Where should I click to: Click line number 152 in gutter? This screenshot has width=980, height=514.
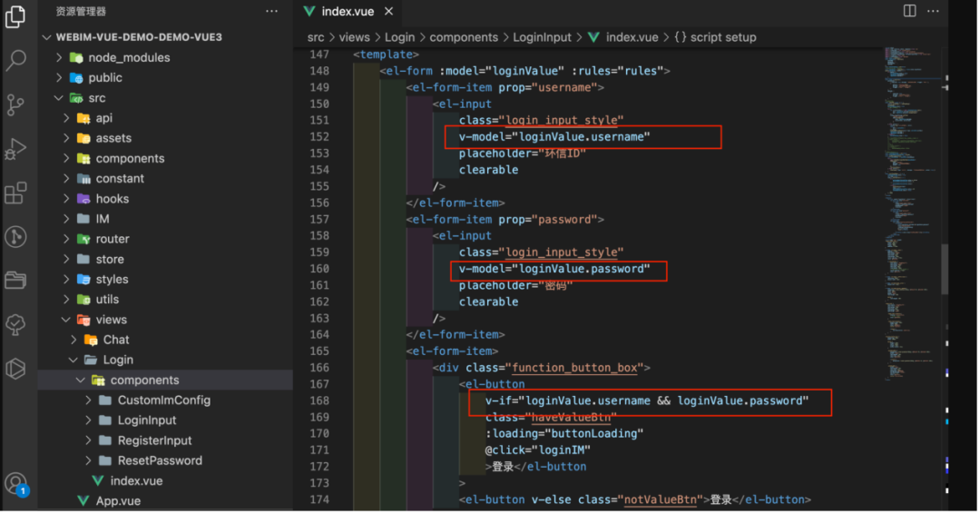319,137
